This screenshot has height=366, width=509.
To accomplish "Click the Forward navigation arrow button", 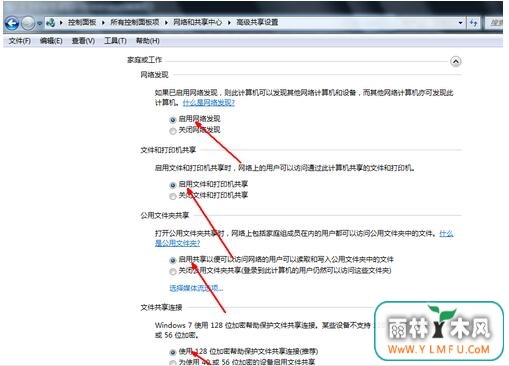I will pyautogui.click(x=28, y=23).
